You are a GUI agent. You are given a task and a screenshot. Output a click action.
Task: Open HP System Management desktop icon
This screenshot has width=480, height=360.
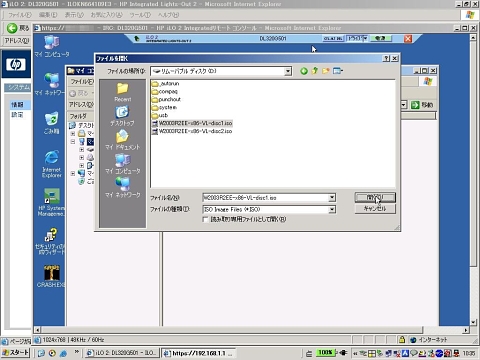(52, 202)
